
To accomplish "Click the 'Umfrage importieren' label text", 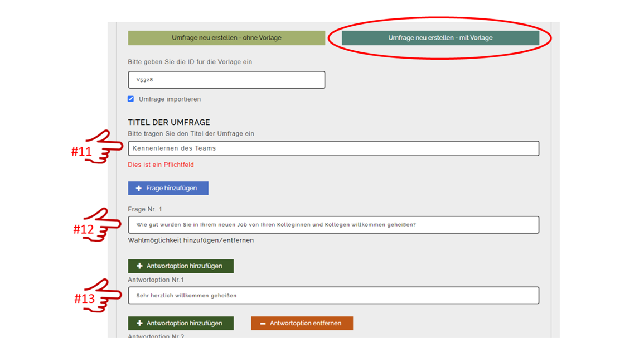I will click(x=170, y=99).
